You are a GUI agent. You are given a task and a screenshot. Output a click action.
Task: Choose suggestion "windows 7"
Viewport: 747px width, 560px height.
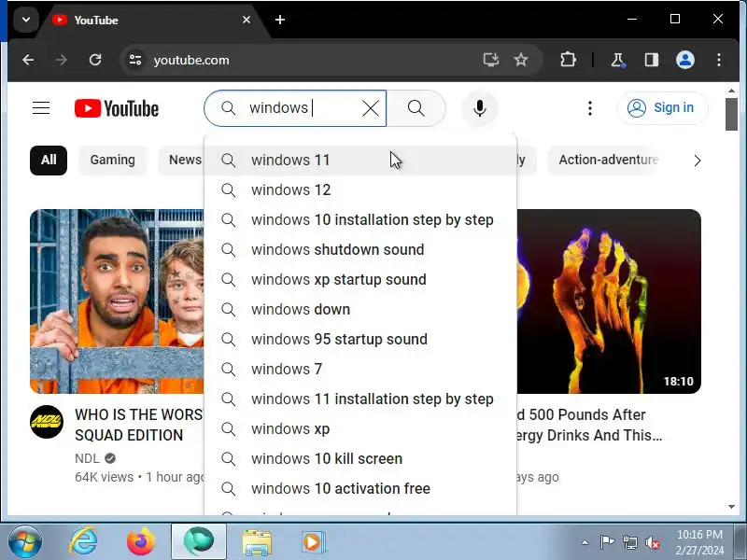point(360,369)
